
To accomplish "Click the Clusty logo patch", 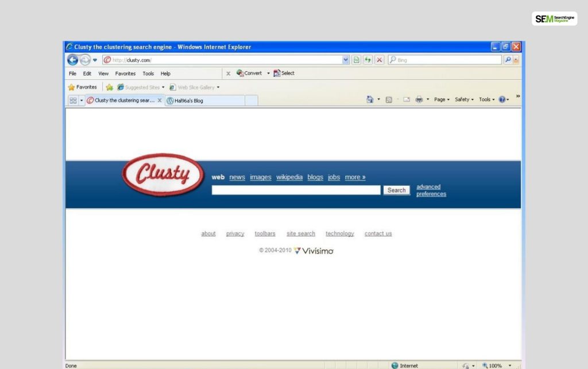I will 163,175.
